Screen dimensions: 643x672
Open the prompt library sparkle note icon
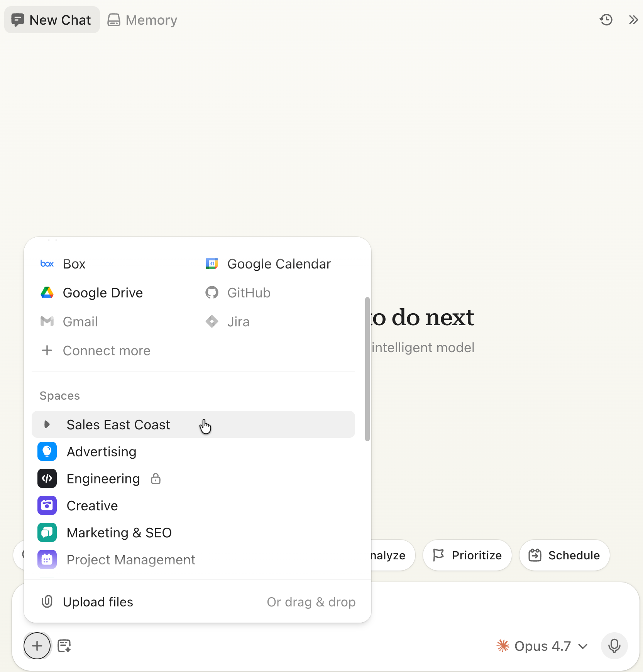click(x=64, y=646)
